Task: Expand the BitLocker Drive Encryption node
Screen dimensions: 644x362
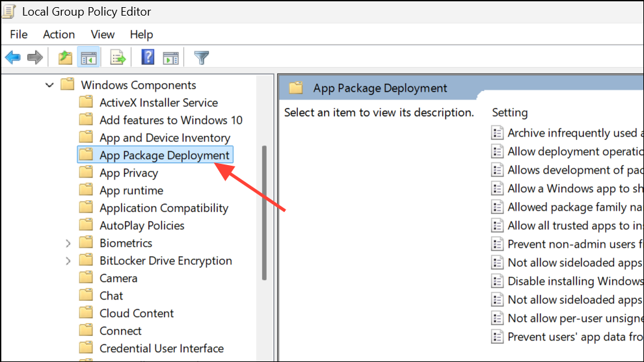Action: coord(68,261)
